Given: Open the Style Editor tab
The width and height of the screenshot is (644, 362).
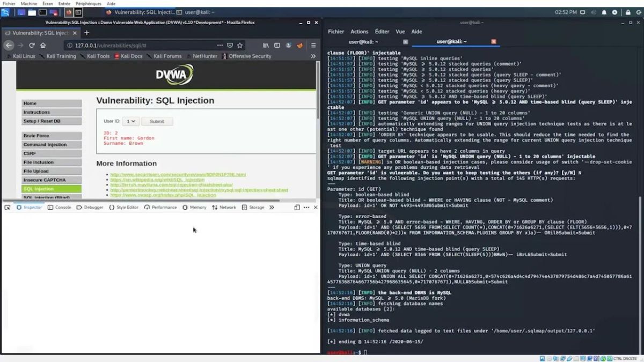Looking at the screenshot, I should 123,207.
